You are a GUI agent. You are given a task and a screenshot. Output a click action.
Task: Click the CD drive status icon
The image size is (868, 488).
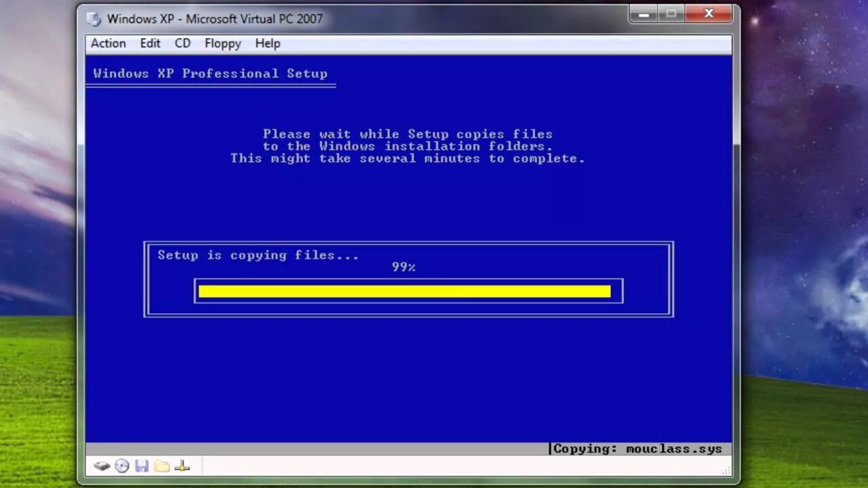point(122,466)
